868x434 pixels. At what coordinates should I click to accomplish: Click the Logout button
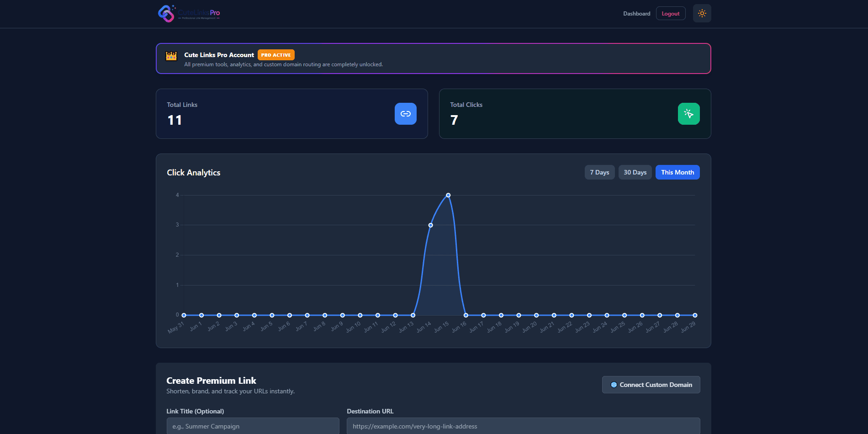pos(671,14)
